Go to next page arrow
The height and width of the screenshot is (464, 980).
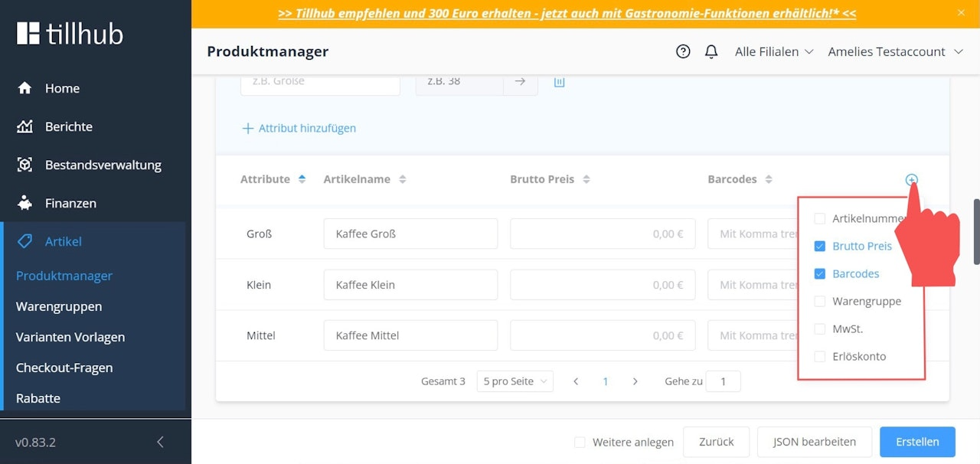point(635,381)
